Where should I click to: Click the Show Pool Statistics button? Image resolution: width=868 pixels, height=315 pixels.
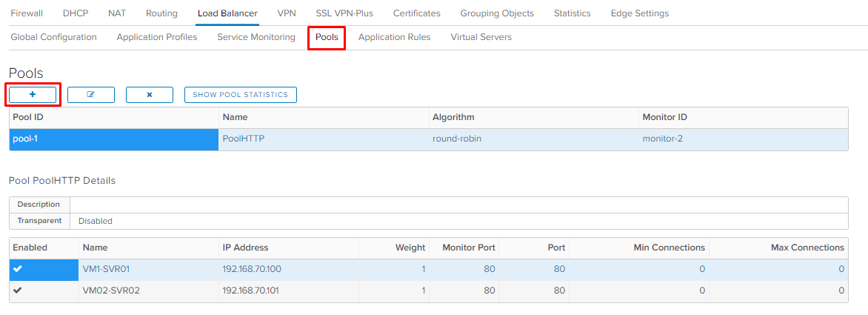pyautogui.click(x=240, y=95)
